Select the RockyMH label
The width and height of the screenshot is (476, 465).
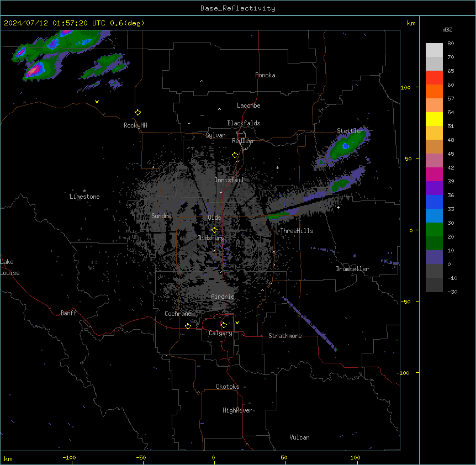(135, 125)
